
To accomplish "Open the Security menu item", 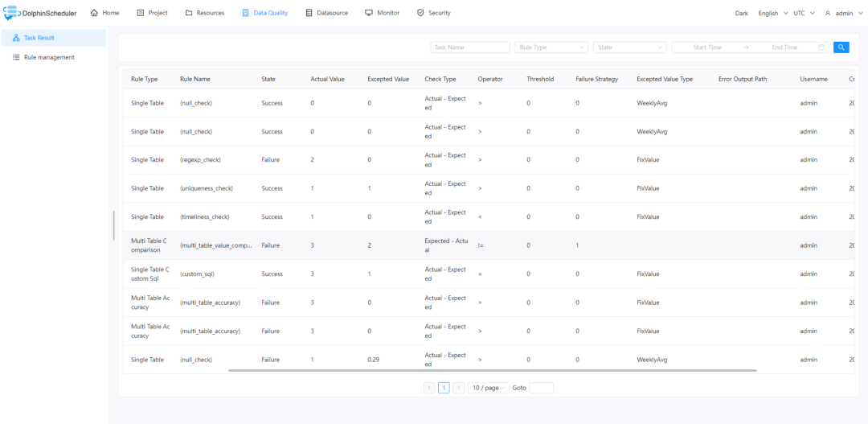I will pos(434,14).
